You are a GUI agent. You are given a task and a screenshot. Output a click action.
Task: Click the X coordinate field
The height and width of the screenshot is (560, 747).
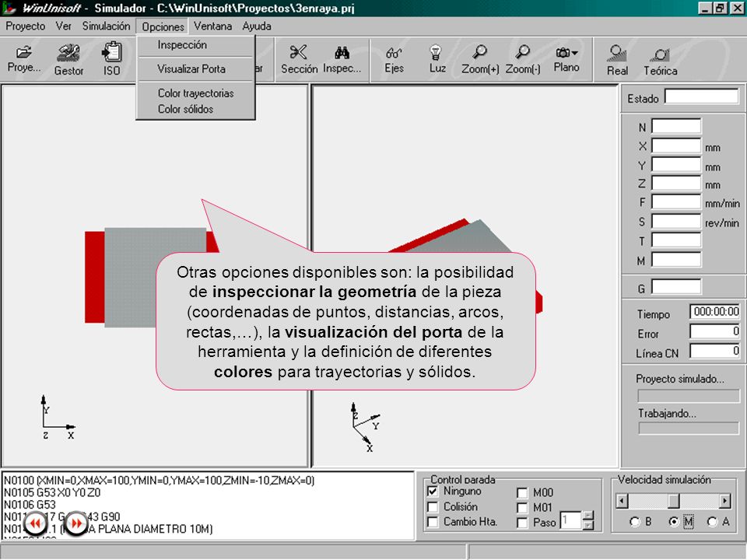point(676,145)
